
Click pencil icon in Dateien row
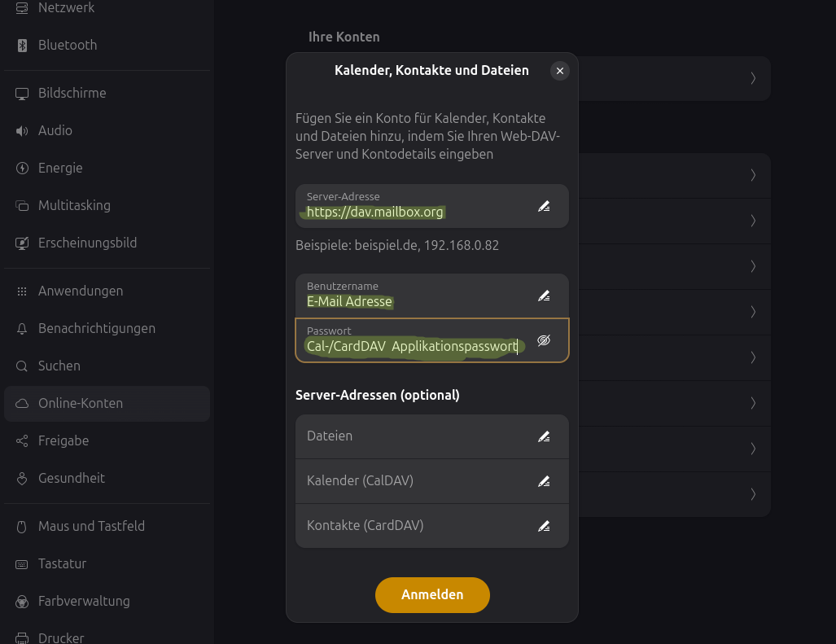[544, 436]
